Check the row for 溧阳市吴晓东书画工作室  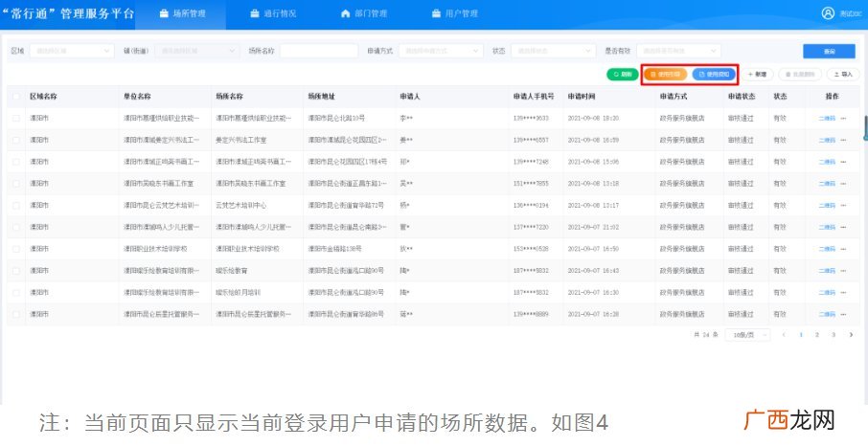[16, 183]
